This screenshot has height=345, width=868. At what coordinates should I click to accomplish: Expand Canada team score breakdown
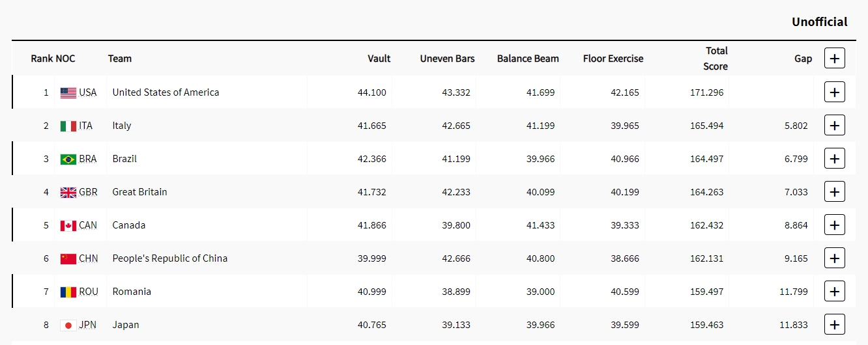point(835,225)
